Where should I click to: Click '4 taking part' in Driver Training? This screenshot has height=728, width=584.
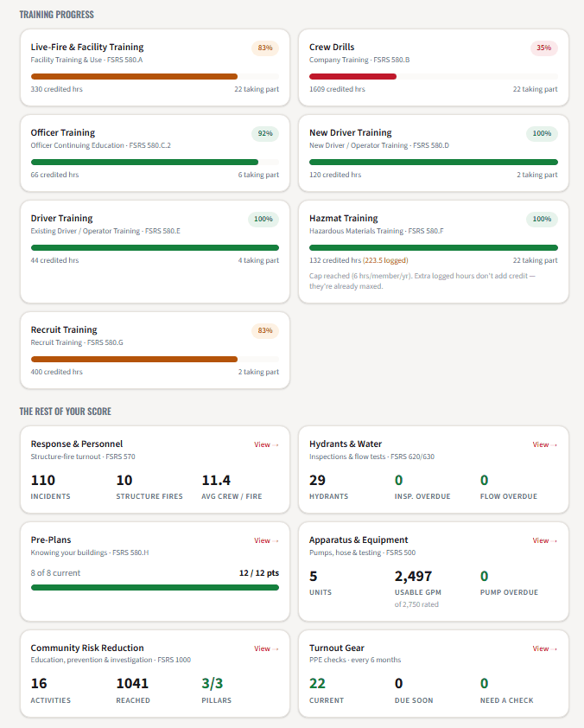click(259, 260)
